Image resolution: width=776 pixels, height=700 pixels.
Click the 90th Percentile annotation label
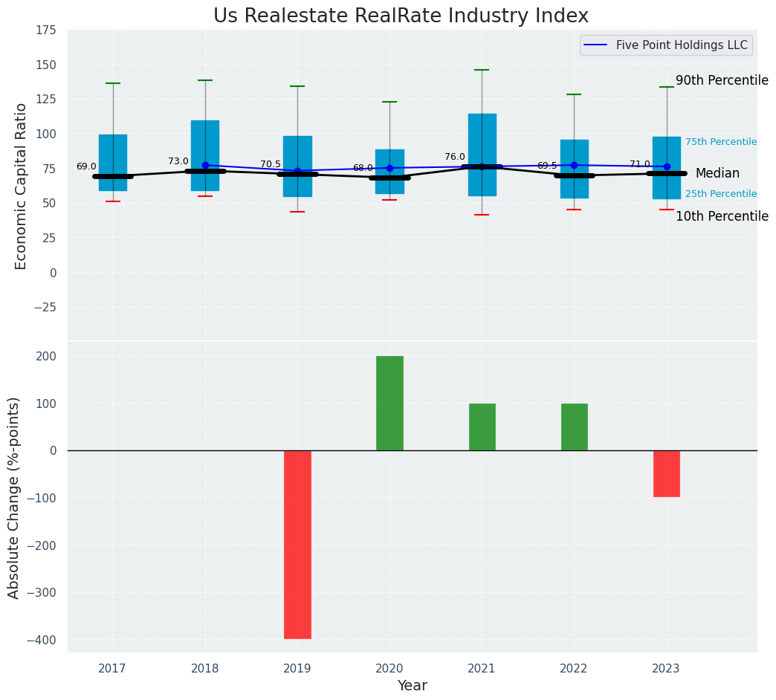click(x=722, y=80)
